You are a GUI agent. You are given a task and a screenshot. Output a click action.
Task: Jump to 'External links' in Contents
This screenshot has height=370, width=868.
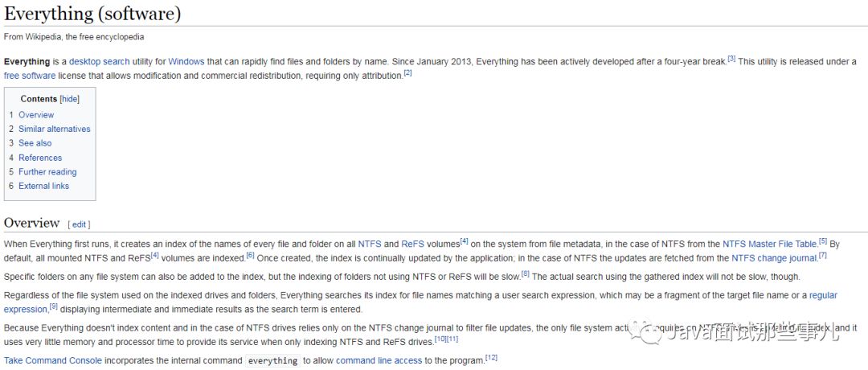click(x=43, y=186)
